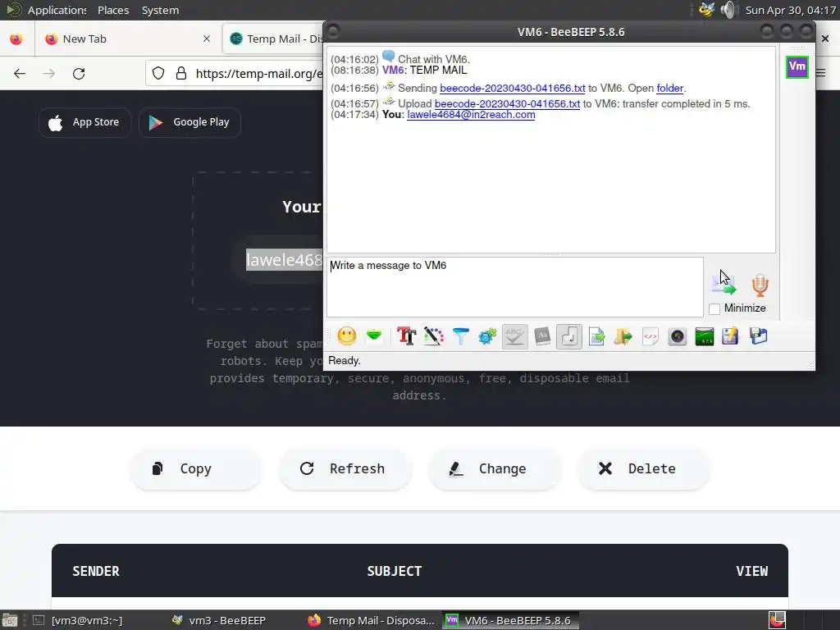Click the volume speaker tray icon

(x=728, y=10)
